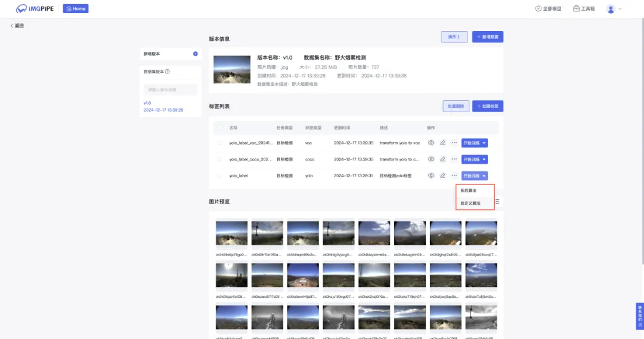Screen dimensions: 644x339
Task: Click the plus icon next to 新增版本
Action: (x=195, y=54)
